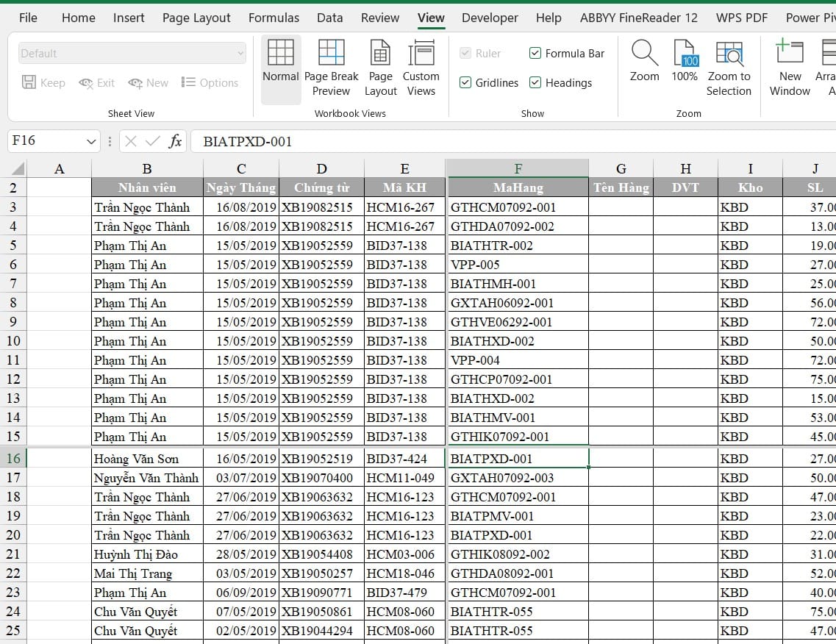Select column F header
Viewport: 836px width, 644px height.
[518, 168]
